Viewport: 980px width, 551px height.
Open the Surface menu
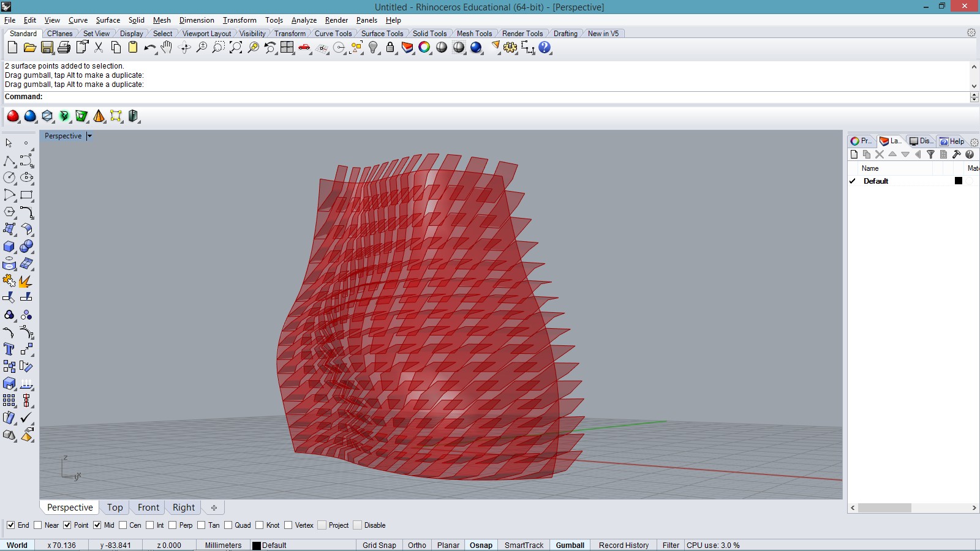[108, 20]
